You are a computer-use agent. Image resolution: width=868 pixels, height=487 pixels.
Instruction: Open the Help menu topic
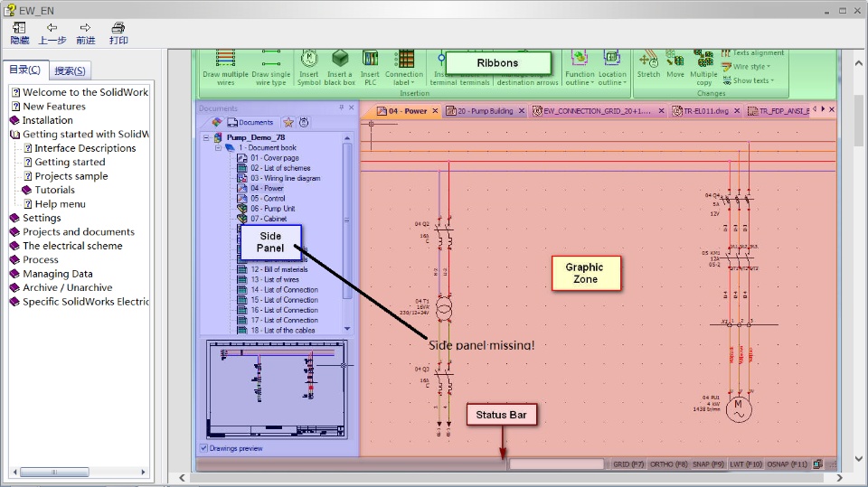(55, 204)
